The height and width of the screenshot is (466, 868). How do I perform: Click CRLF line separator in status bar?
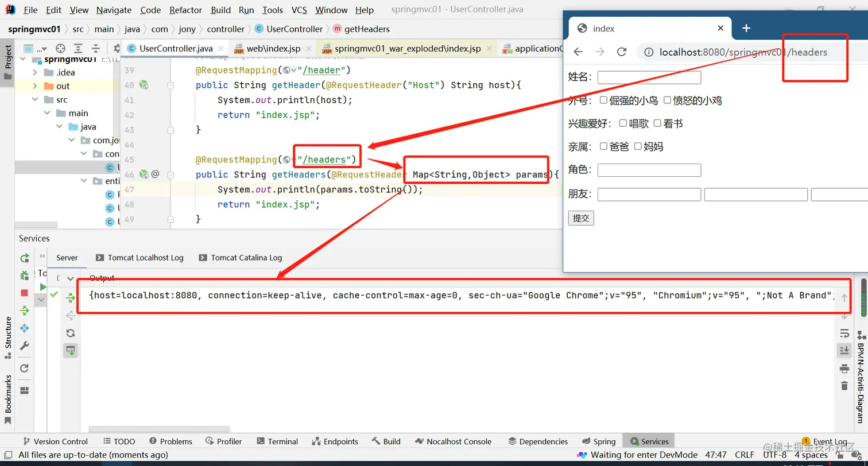pyautogui.click(x=745, y=455)
